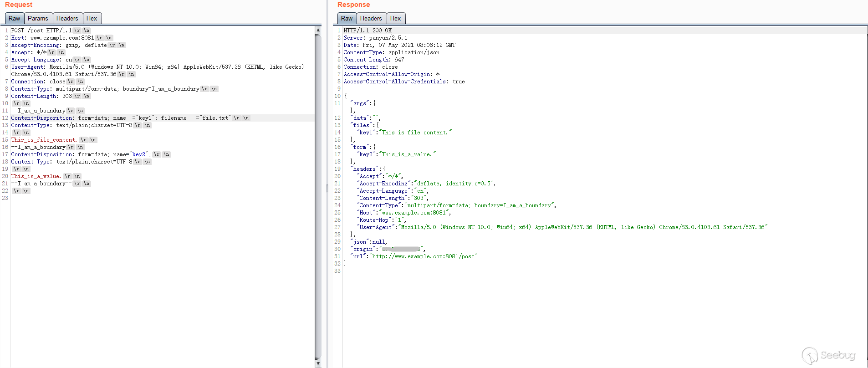Click the This_is_file_content. text in request
This screenshot has height=368, width=868.
44,140
